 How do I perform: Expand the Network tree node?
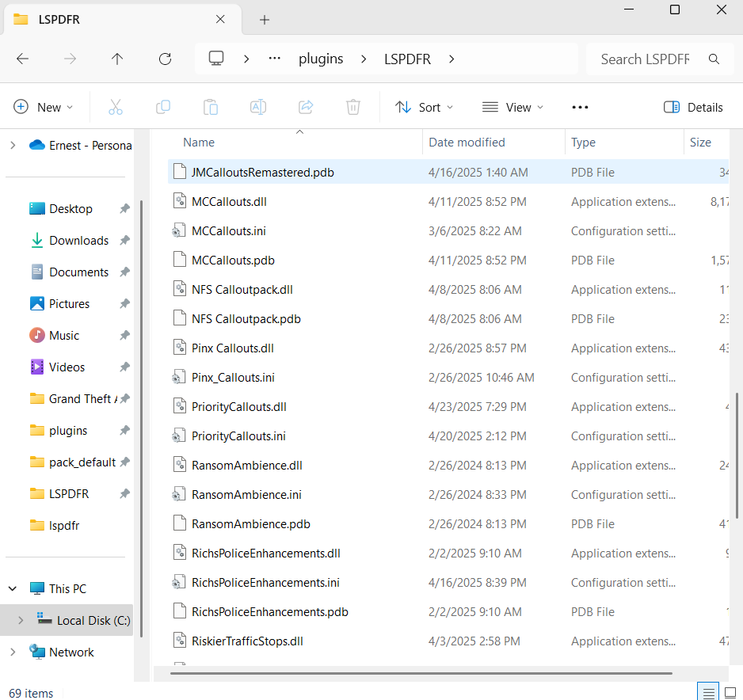13,652
